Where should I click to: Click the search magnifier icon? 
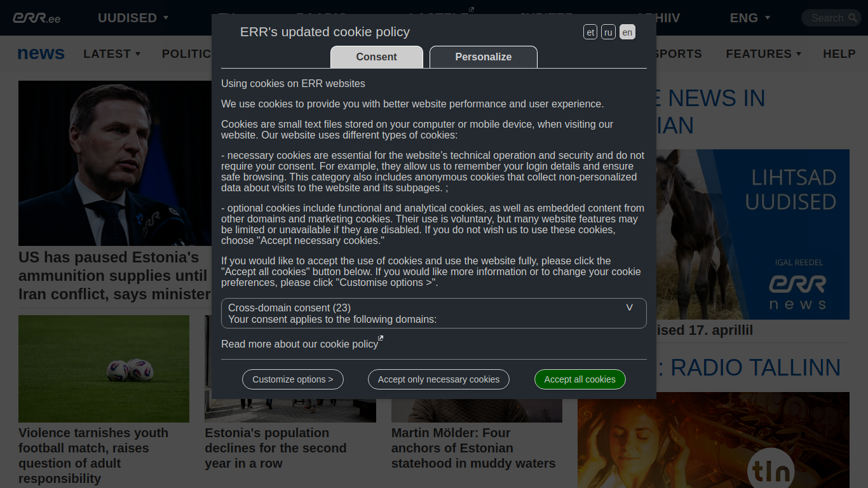pos(853,18)
